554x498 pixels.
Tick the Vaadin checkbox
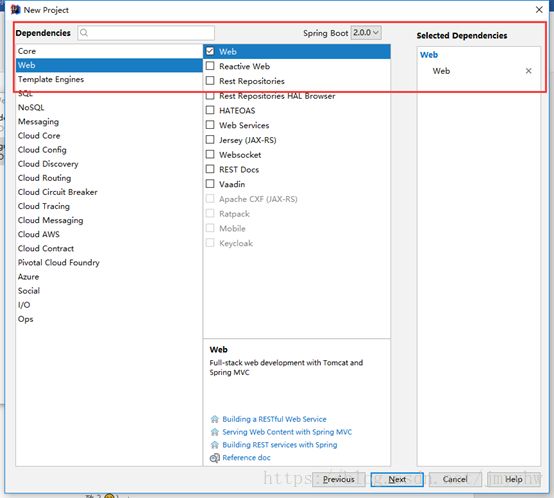(x=210, y=184)
